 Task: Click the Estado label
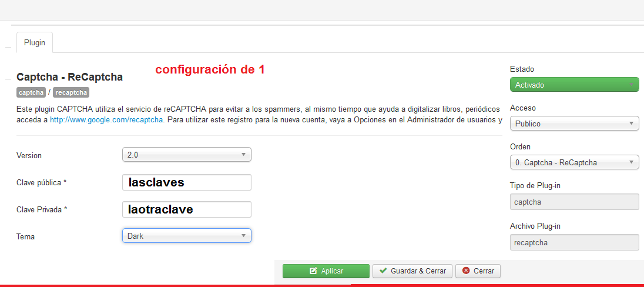point(522,69)
